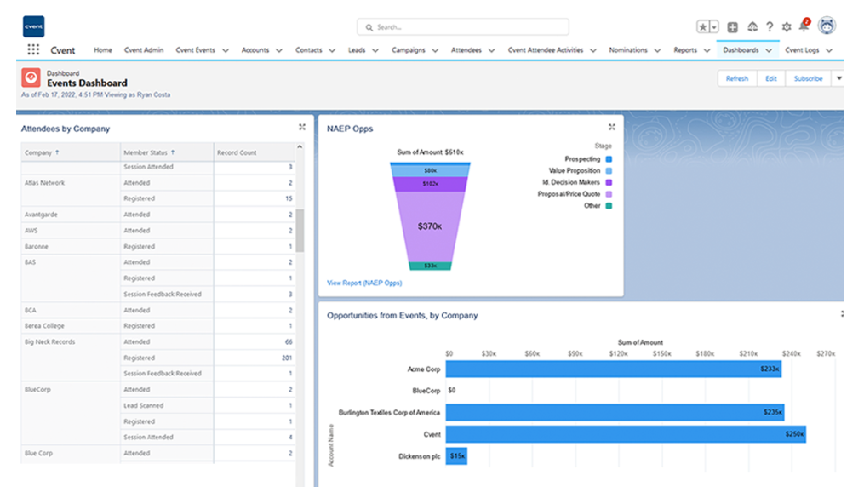Image resolution: width=864 pixels, height=504 pixels.
Task: Click the Global Actions plus icon
Action: [732, 27]
